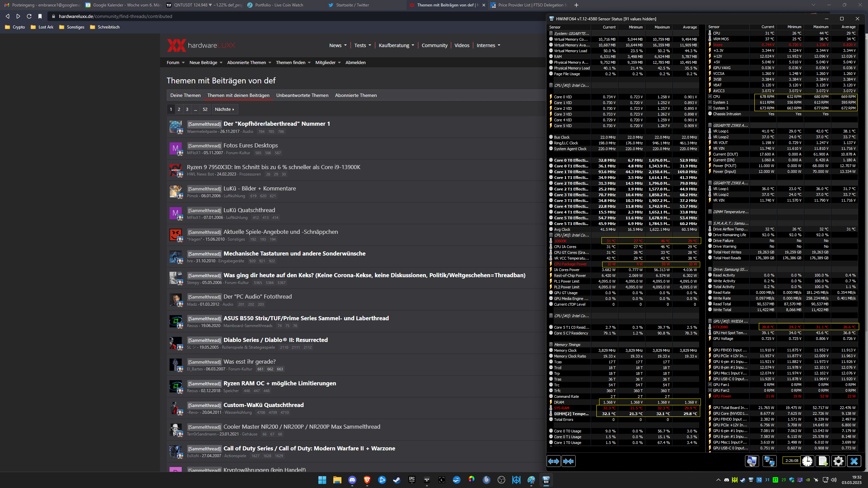
Task: Launch Epic Games from taskbar
Action: [x=412, y=480]
